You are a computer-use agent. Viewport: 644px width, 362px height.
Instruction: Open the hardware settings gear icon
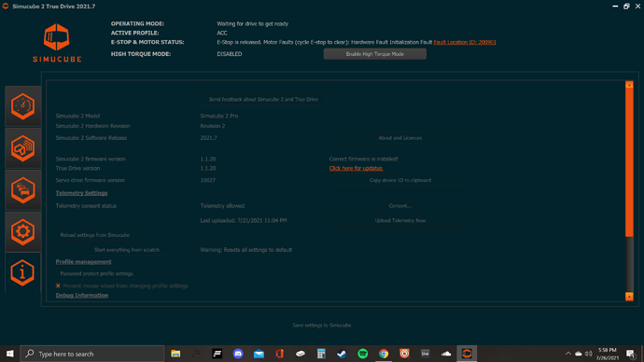click(23, 232)
